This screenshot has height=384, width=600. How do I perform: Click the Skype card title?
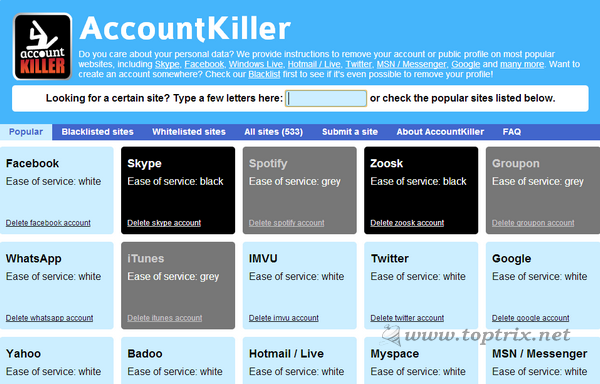144,164
